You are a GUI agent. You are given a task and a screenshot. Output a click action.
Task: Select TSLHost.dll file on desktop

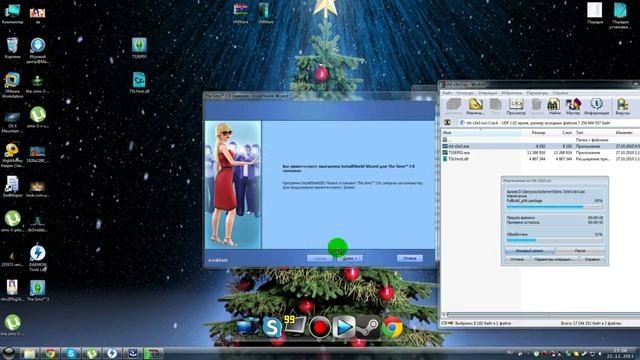[x=139, y=82]
